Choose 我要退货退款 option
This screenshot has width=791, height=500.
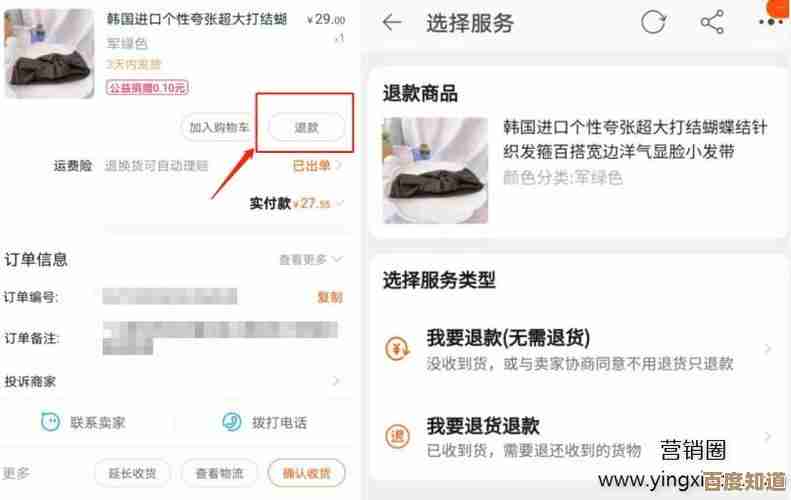point(576,437)
